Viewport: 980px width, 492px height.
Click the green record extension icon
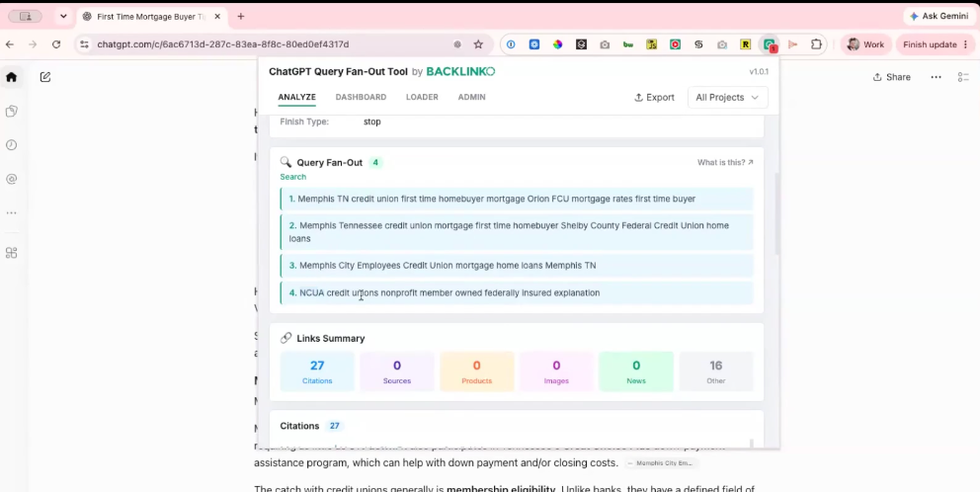675,44
